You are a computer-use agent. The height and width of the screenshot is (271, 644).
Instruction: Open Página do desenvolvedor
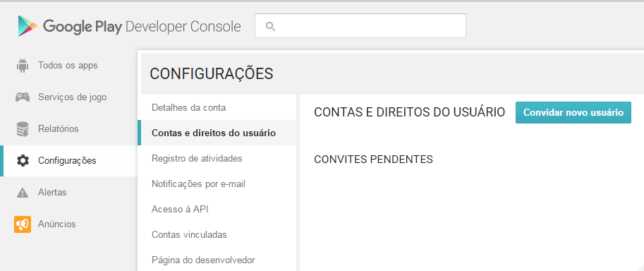[x=203, y=260]
